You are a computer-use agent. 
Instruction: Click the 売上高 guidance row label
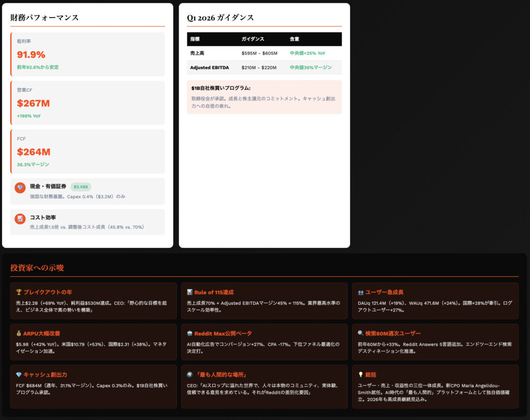click(198, 53)
